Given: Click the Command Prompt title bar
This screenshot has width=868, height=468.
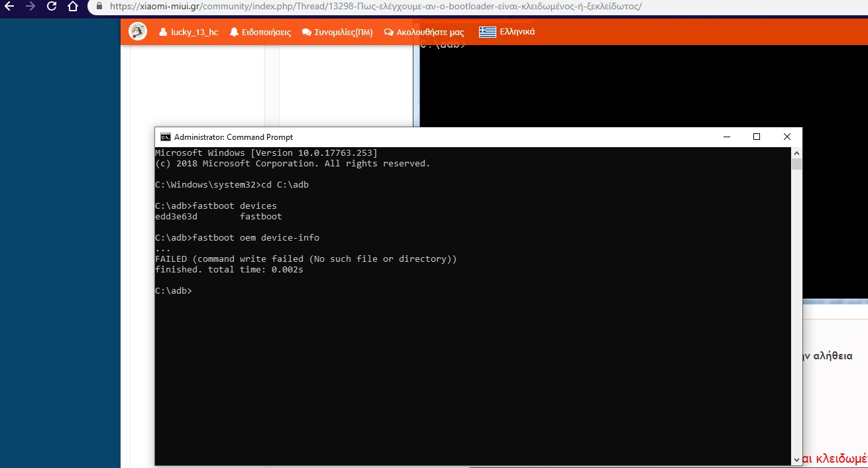Looking at the screenshot, I should coord(464,137).
